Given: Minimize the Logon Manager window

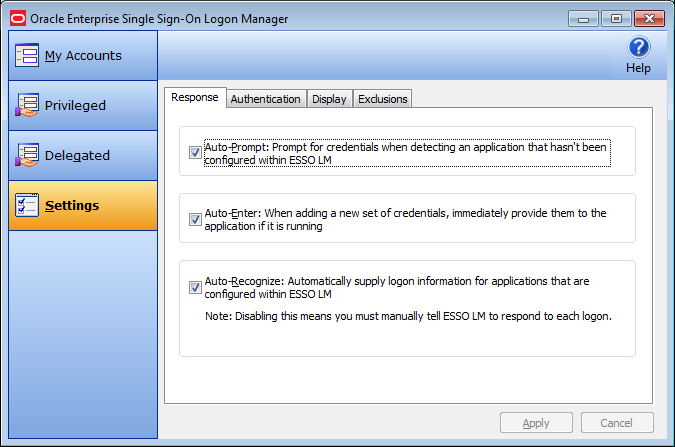Looking at the screenshot, I should [x=586, y=17].
